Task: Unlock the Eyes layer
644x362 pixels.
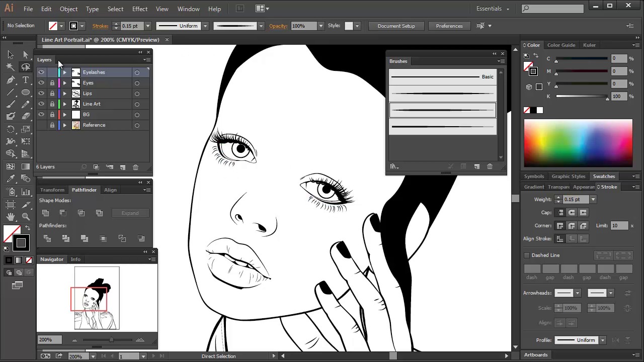Action: [x=52, y=83]
